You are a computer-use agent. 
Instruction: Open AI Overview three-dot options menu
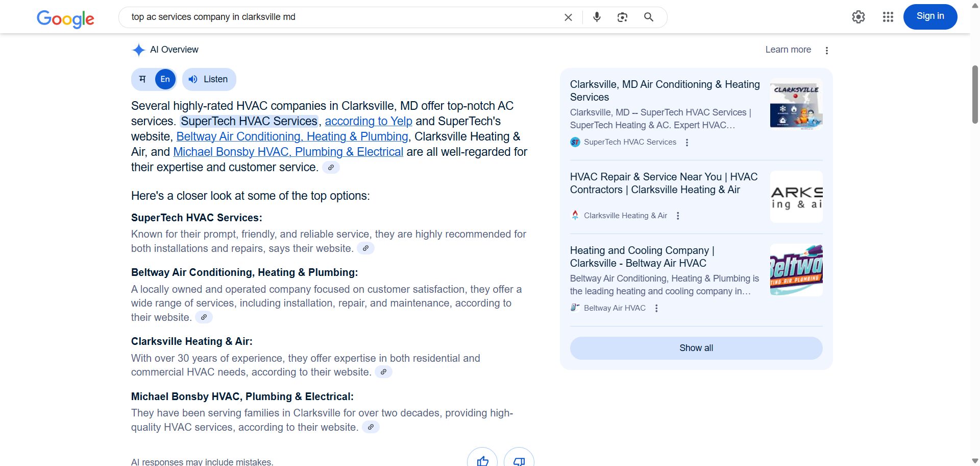(827, 50)
